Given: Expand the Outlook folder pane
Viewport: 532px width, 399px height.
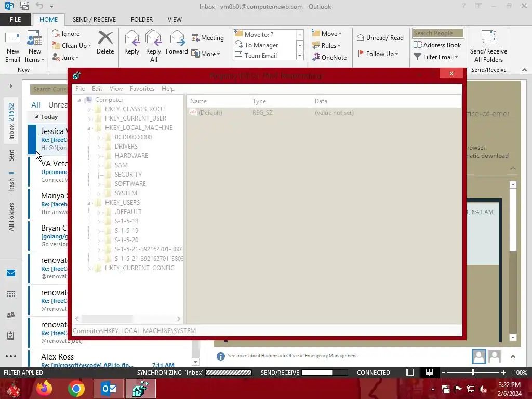Looking at the screenshot, I should tap(11, 86).
